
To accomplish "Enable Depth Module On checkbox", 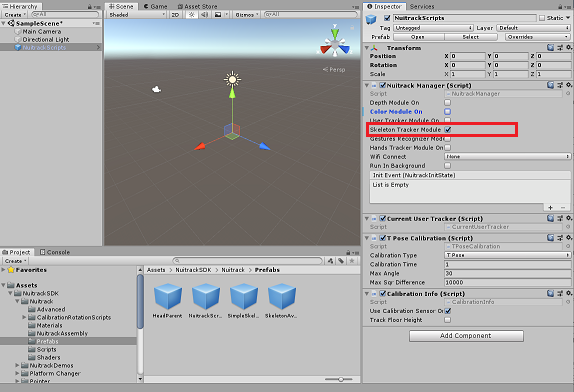I will coord(447,102).
